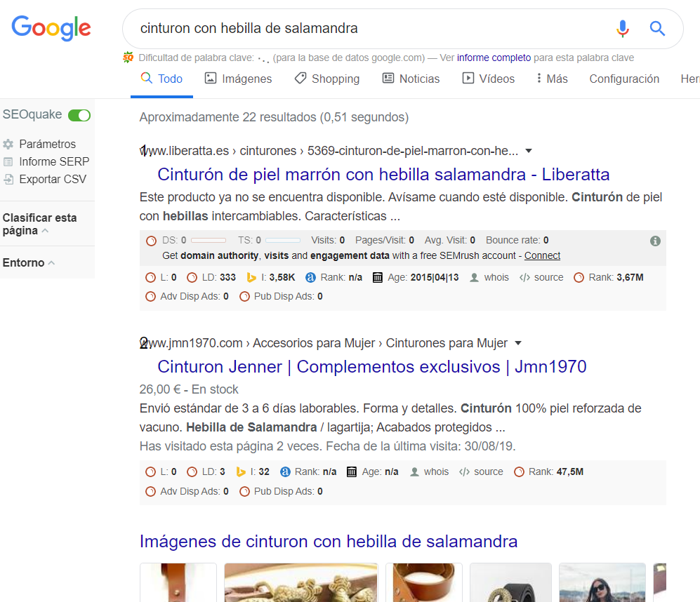Open the Configuración menu
This screenshot has width=700, height=602.
point(624,79)
